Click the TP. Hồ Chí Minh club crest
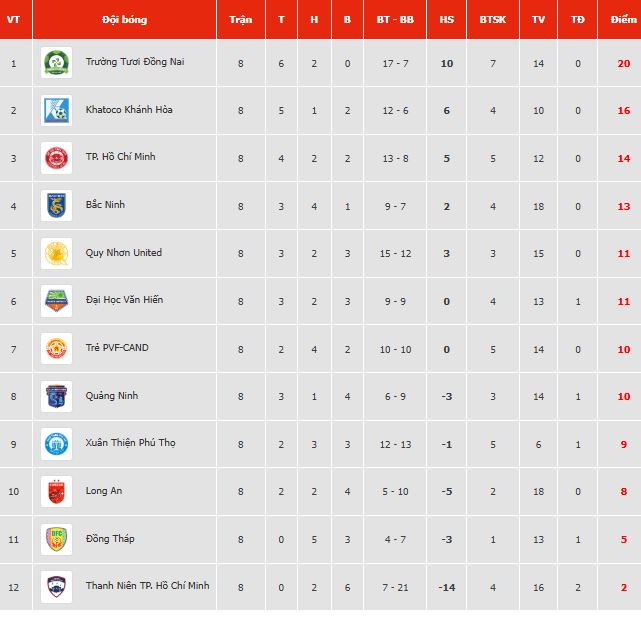 click(56, 158)
